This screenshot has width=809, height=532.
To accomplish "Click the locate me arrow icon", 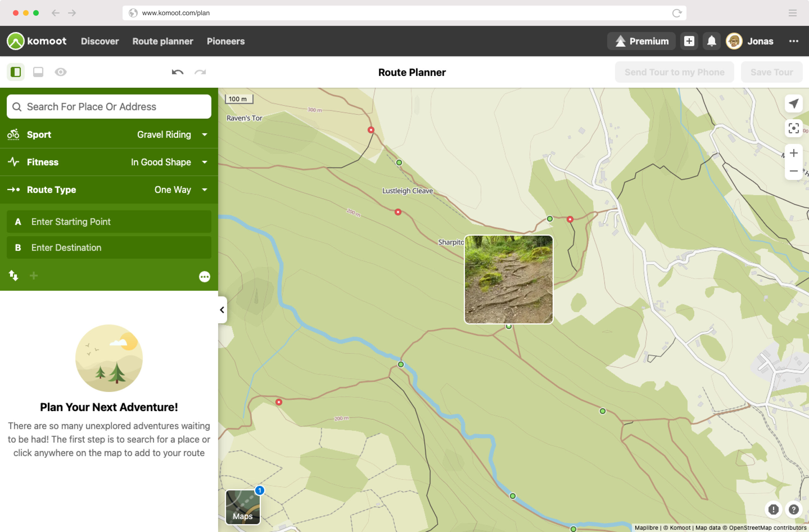I will coord(794,103).
